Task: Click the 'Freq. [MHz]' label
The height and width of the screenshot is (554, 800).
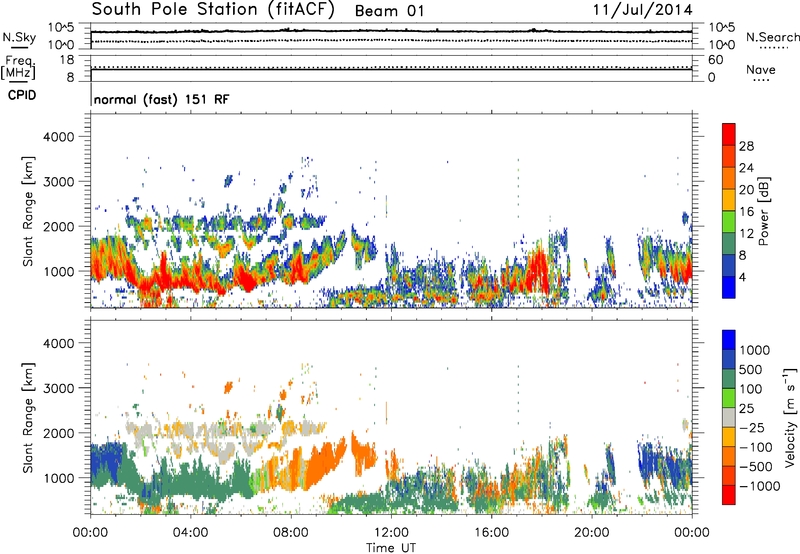Action: (18, 68)
